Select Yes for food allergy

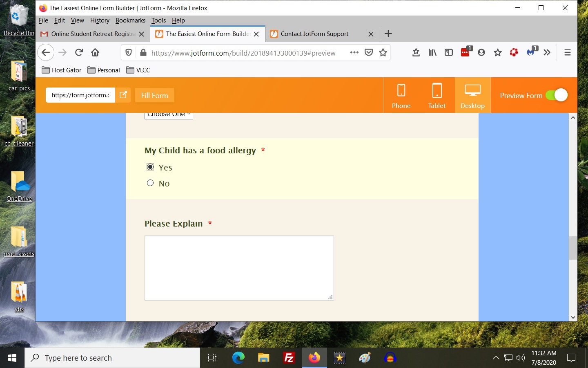click(150, 167)
